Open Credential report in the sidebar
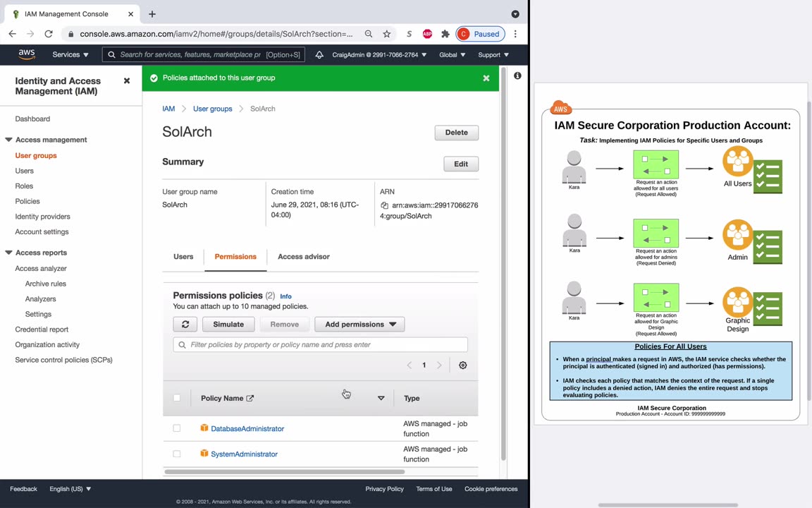 click(42, 329)
